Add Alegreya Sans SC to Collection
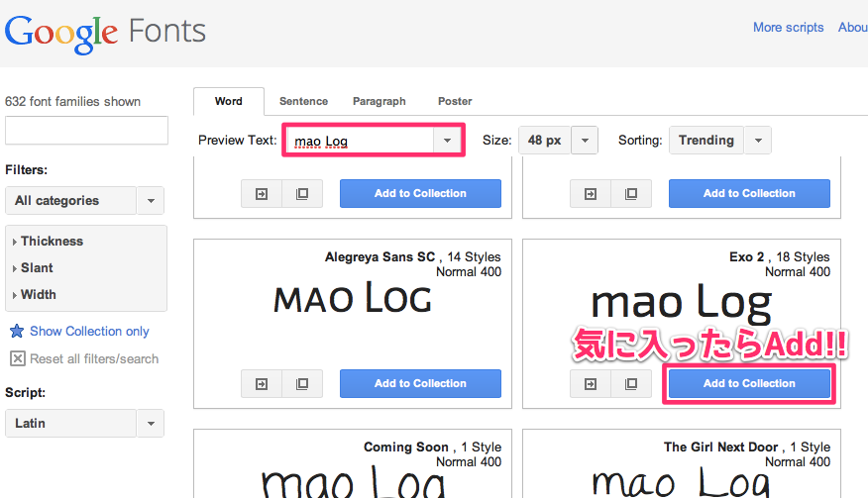 [421, 383]
